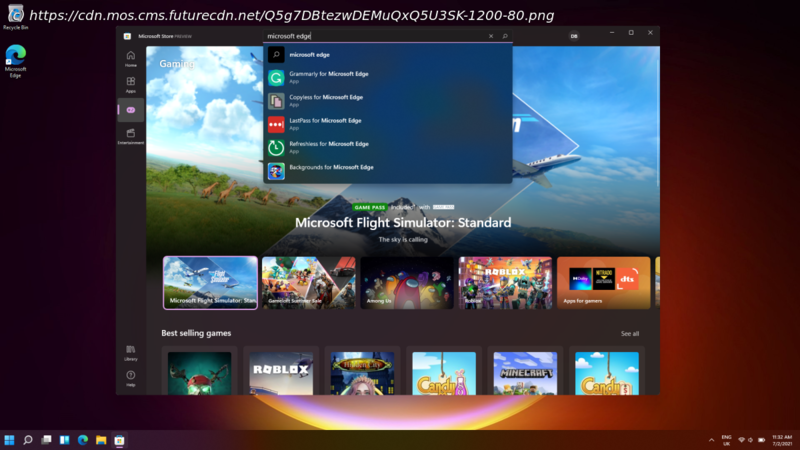
Task: Open Hidden City game tile
Action: tap(362, 372)
